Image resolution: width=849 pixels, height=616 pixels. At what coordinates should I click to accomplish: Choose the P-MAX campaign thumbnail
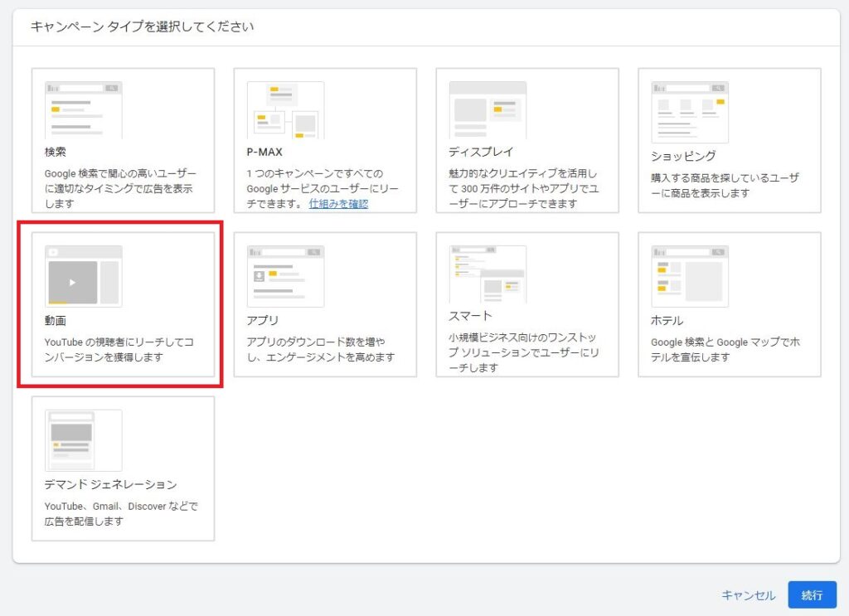(284, 108)
